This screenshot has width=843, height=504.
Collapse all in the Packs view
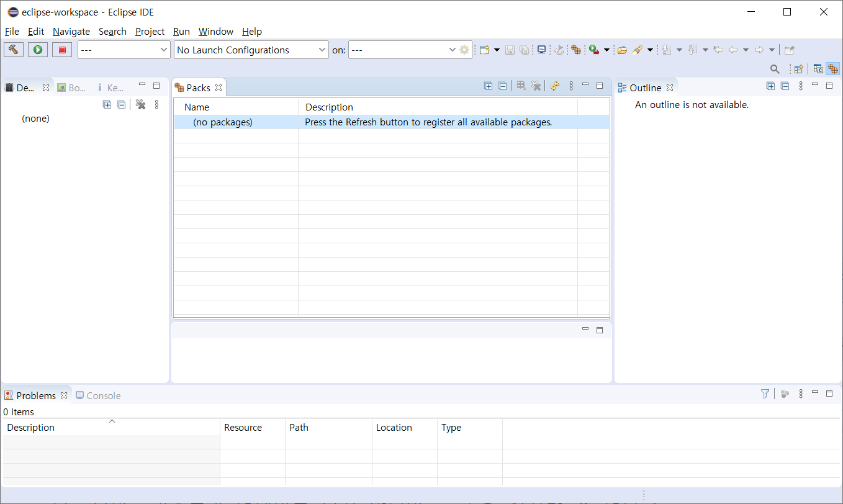coord(502,86)
